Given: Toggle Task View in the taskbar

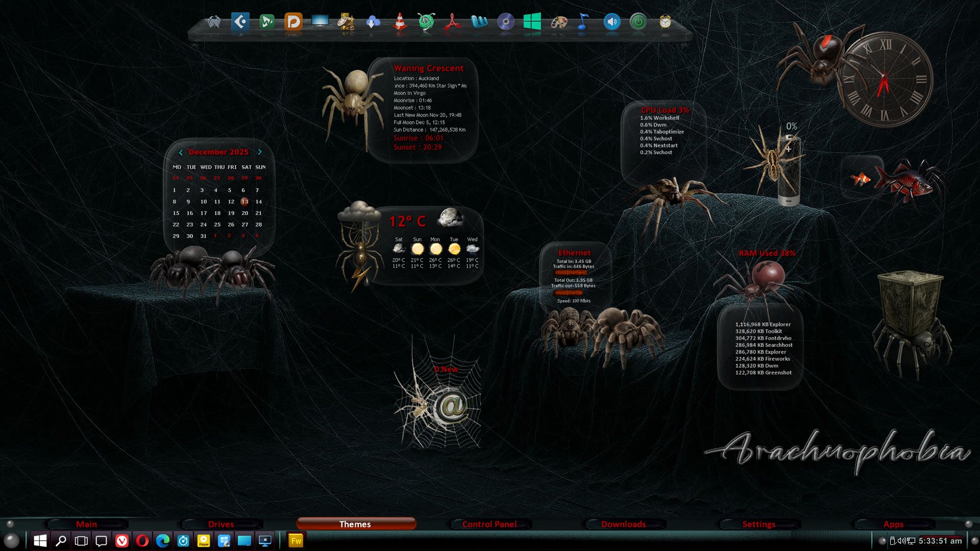Looking at the screenshot, I should [x=81, y=541].
